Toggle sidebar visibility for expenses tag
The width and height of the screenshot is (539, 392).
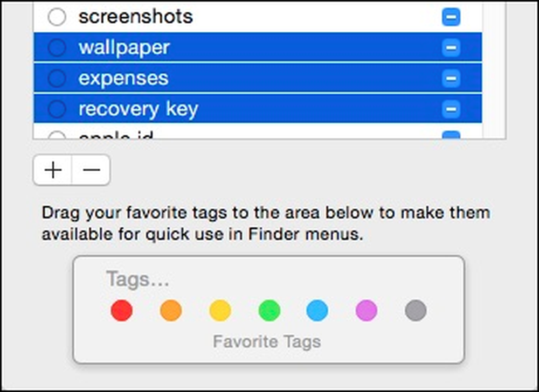click(451, 78)
